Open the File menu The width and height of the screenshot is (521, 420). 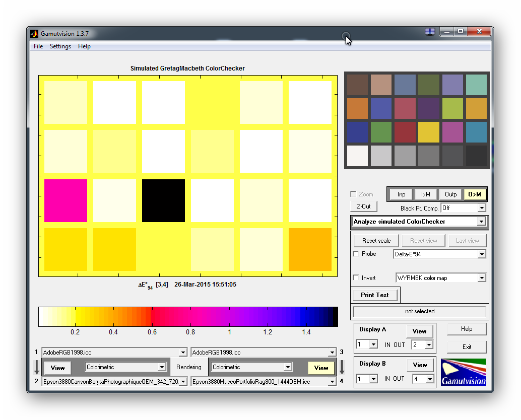(x=38, y=46)
